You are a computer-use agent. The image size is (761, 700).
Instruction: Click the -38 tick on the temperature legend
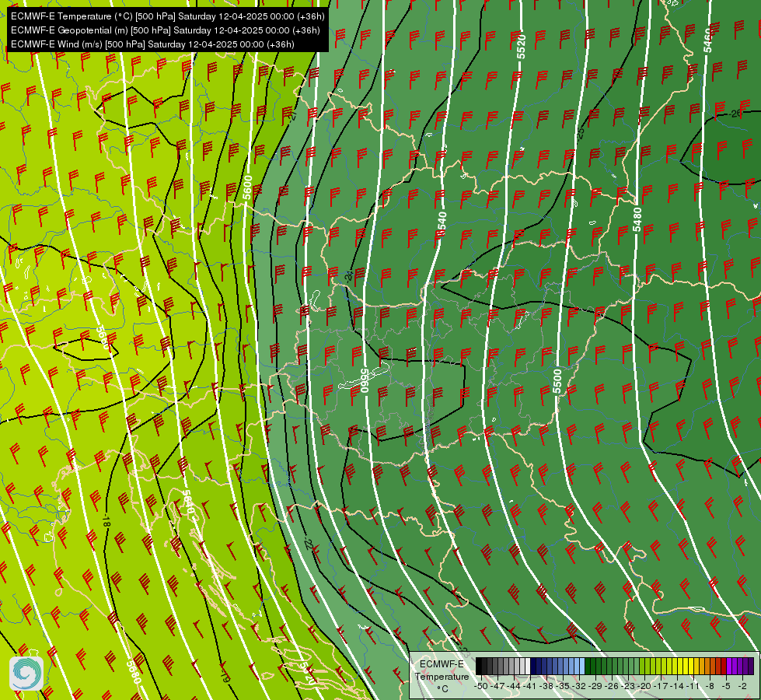coord(546,686)
